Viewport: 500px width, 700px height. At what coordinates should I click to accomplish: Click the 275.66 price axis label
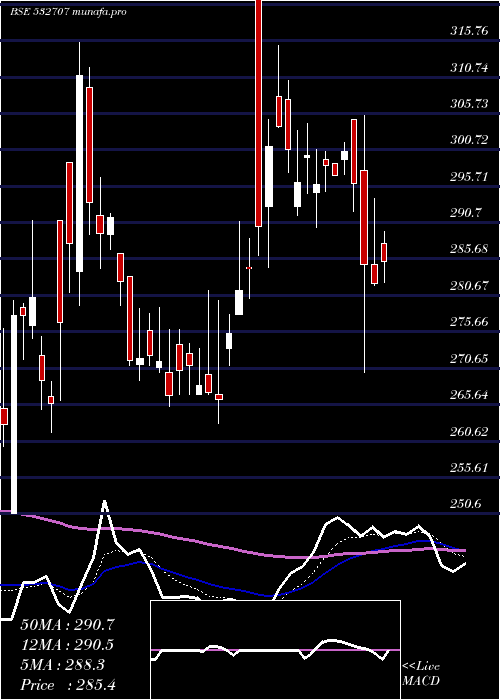(x=468, y=322)
